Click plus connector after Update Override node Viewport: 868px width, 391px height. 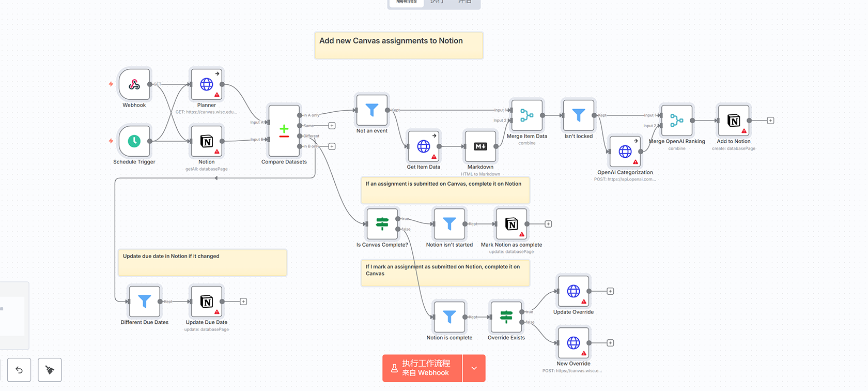click(610, 291)
